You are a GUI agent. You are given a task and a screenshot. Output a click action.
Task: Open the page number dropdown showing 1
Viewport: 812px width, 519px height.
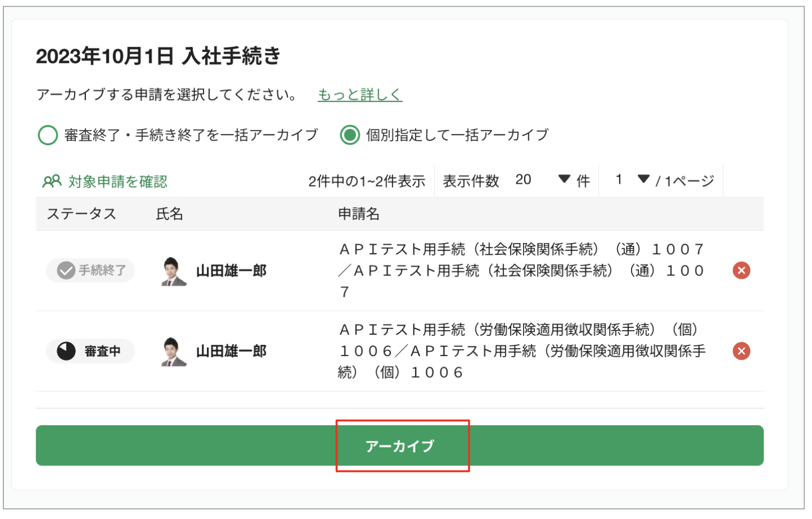632,180
